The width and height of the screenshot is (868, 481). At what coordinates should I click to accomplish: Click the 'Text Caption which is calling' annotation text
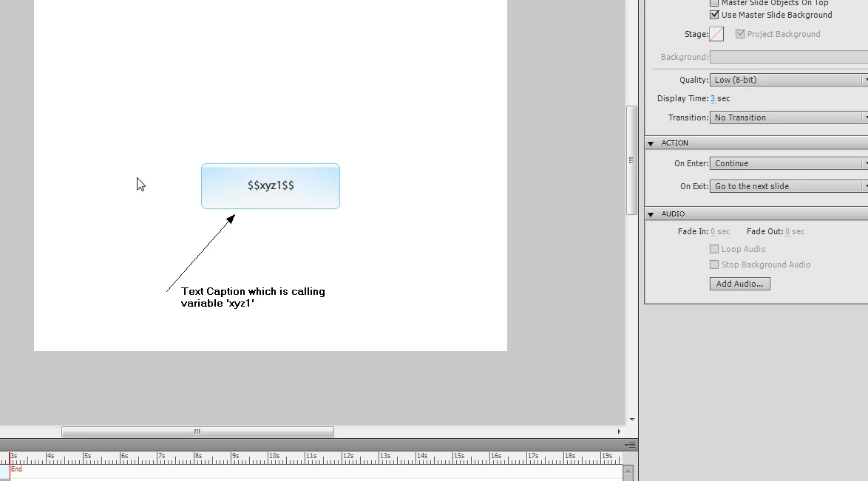point(253,291)
